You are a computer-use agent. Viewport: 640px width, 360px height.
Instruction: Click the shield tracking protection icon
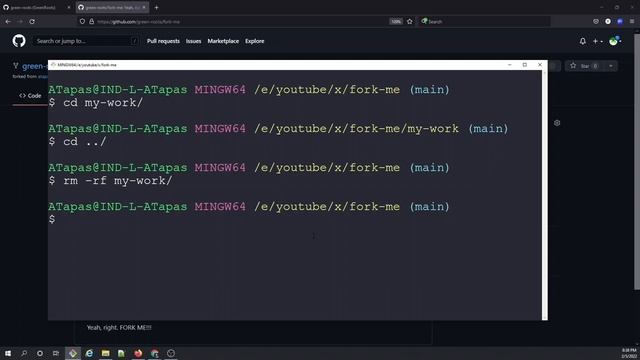(82, 21)
